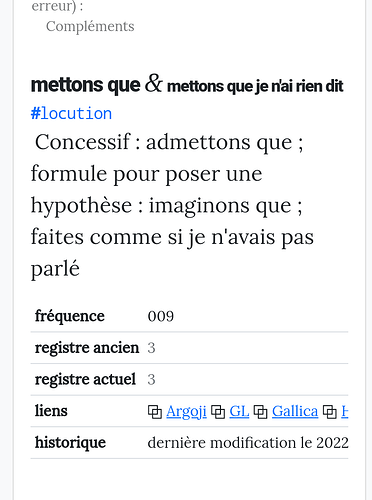Viewport: 372px width, 500px height.
Task: Click the copy icon before Gallica
Action: (260, 412)
